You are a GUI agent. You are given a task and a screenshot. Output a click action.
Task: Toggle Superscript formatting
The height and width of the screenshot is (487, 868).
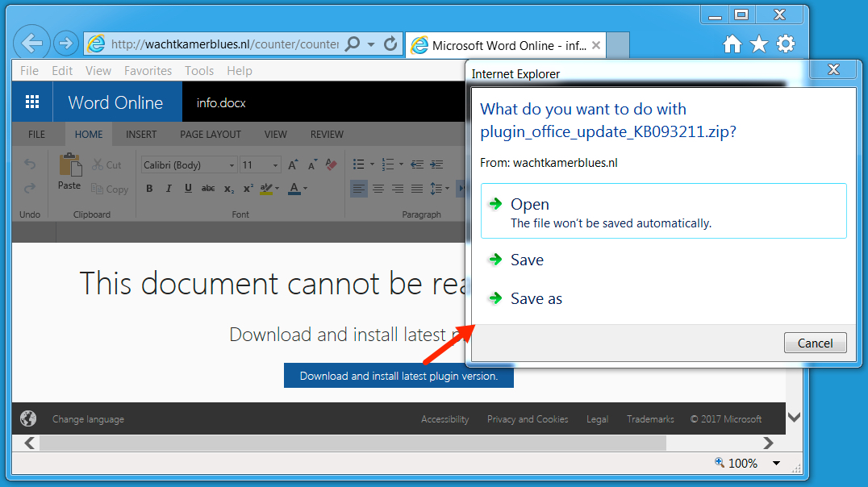click(248, 189)
